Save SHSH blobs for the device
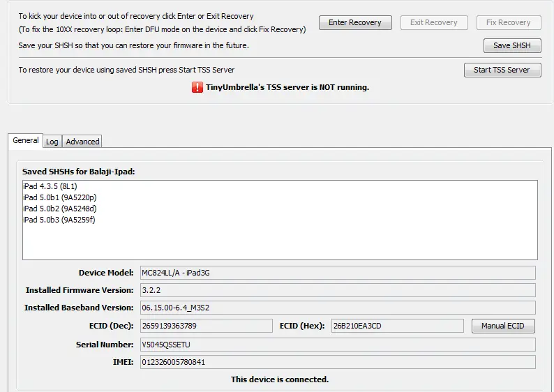Image resolution: width=554 pixels, height=392 pixels. coord(511,46)
